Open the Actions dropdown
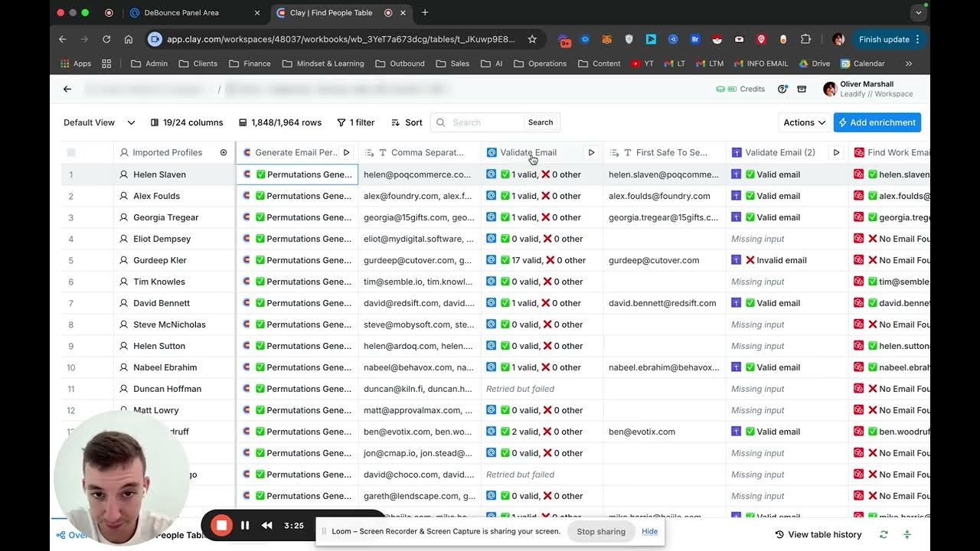This screenshot has height=551, width=980. pos(804,122)
